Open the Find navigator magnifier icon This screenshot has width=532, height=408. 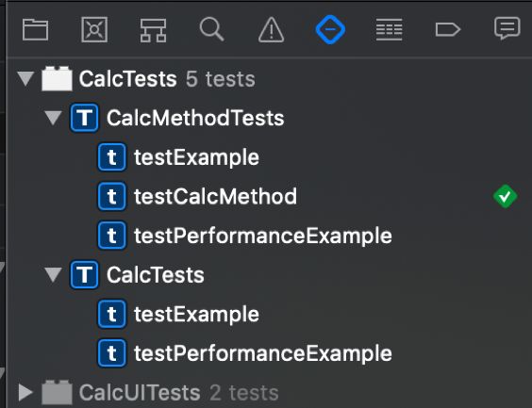[x=211, y=29]
